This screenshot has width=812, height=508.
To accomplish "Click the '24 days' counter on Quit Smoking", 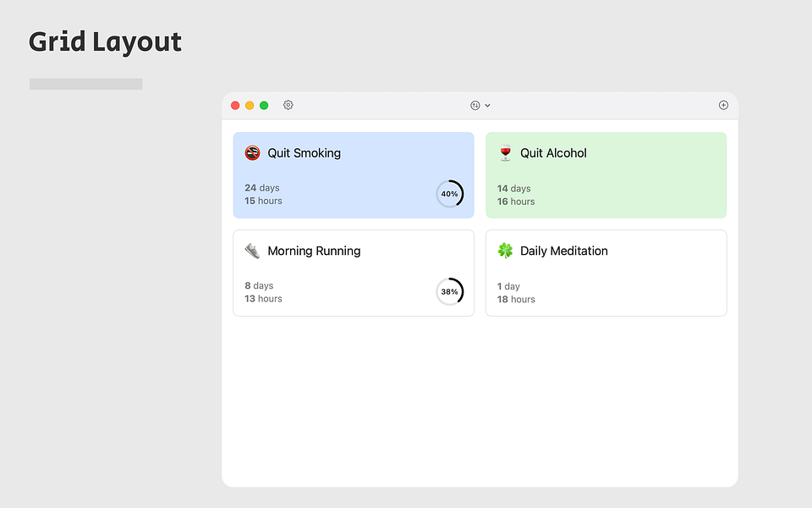I will click(262, 187).
